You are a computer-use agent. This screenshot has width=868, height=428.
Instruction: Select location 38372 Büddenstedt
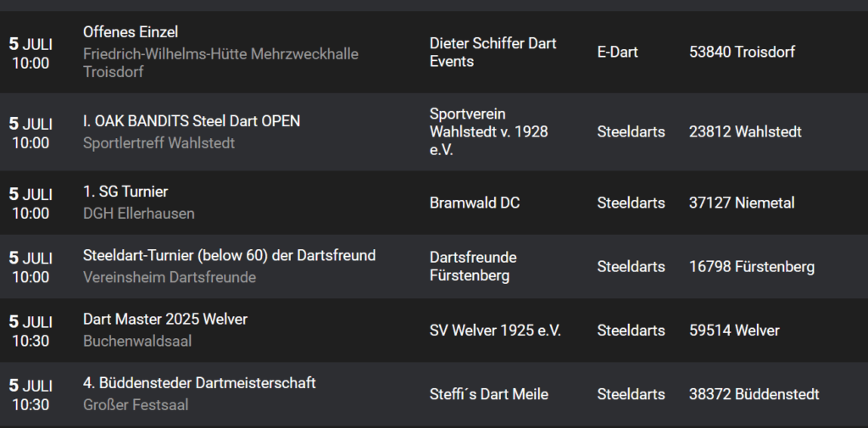point(754,394)
